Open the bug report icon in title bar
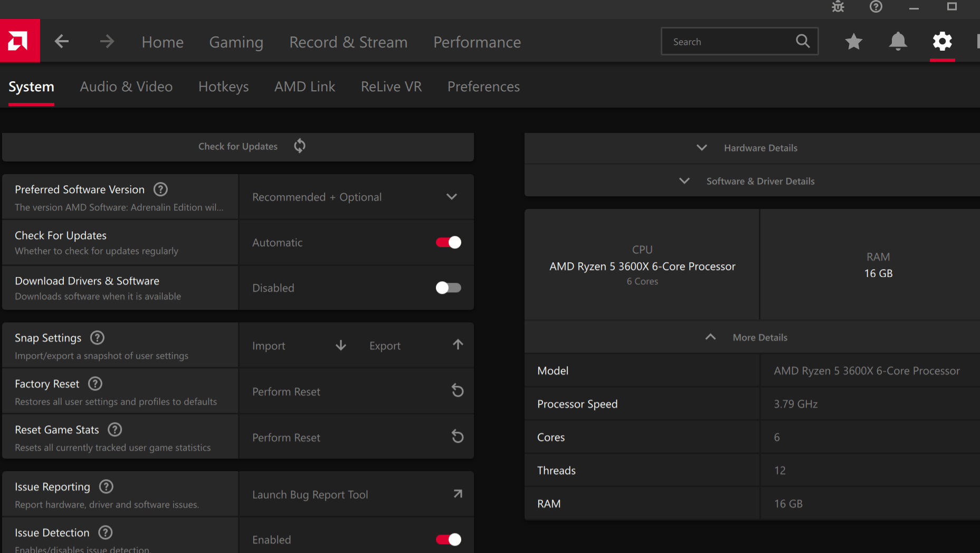 pyautogui.click(x=838, y=7)
